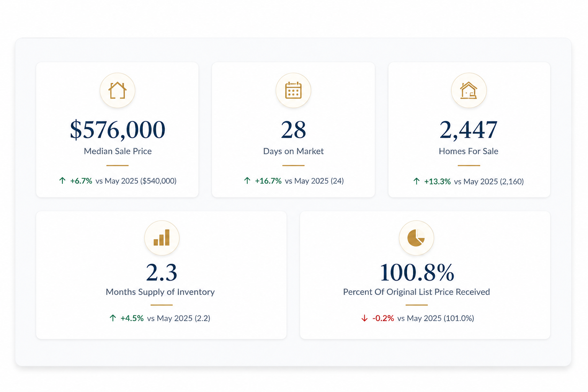
Task: Select the 28 days on market figure
Action: point(293,130)
